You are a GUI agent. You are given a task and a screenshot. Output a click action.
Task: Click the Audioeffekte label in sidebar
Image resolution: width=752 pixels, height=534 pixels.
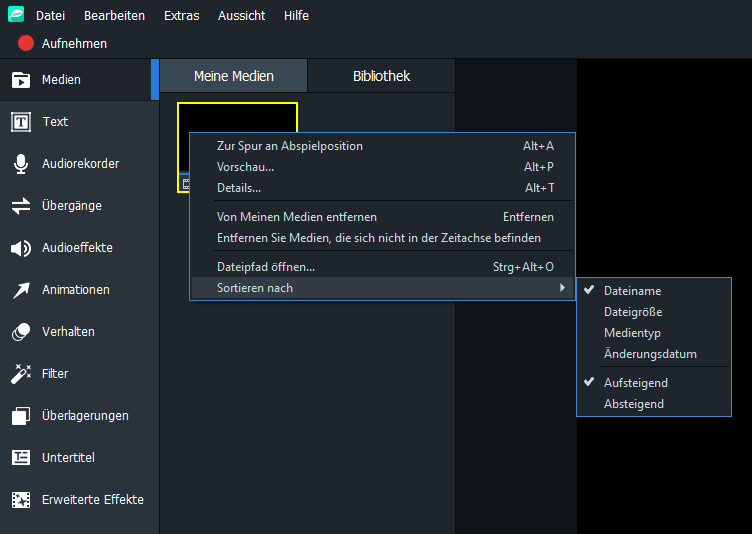coord(77,248)
